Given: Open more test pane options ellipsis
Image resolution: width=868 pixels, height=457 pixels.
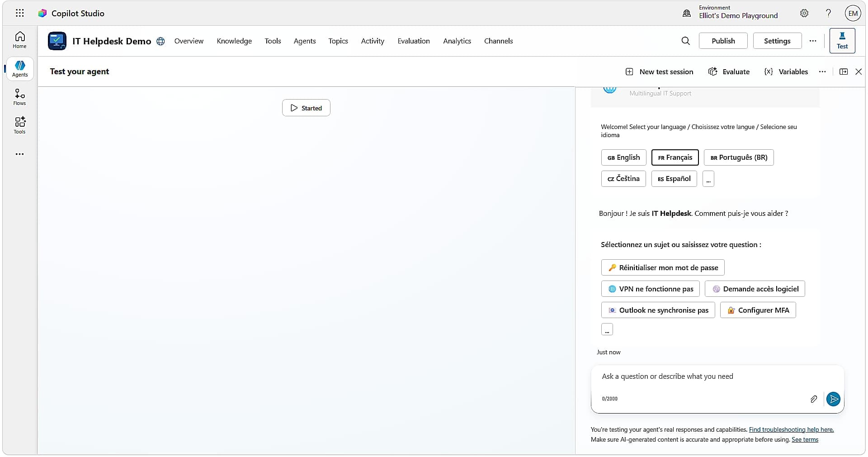Looking at the screenshot, I should [822, 71].
